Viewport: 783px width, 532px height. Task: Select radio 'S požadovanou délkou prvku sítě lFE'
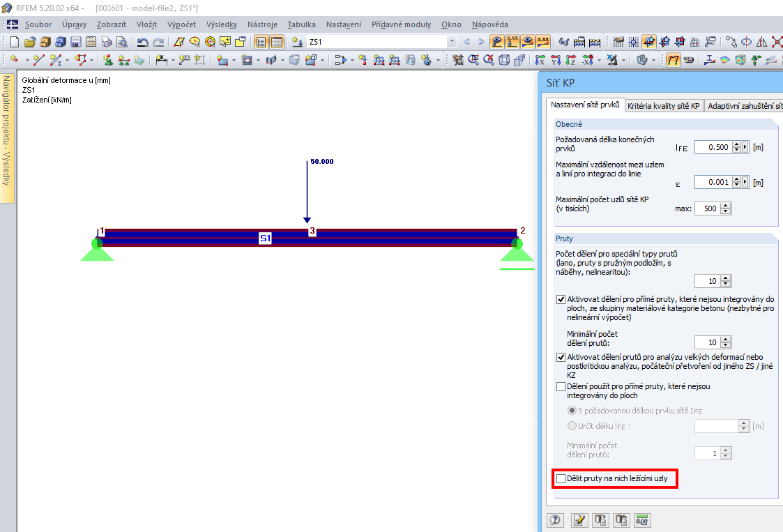click(x=572, y=411)
